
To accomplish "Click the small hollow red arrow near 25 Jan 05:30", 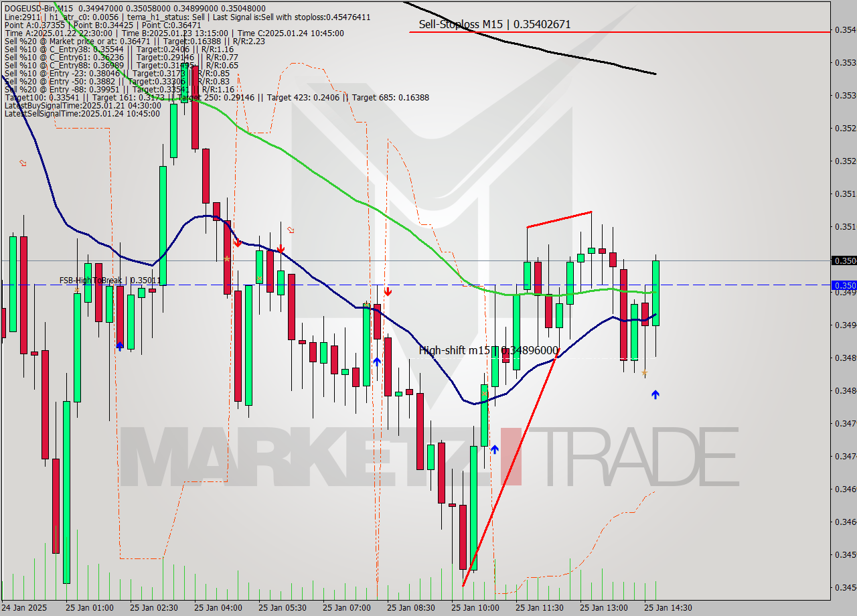I will [291, 230].
